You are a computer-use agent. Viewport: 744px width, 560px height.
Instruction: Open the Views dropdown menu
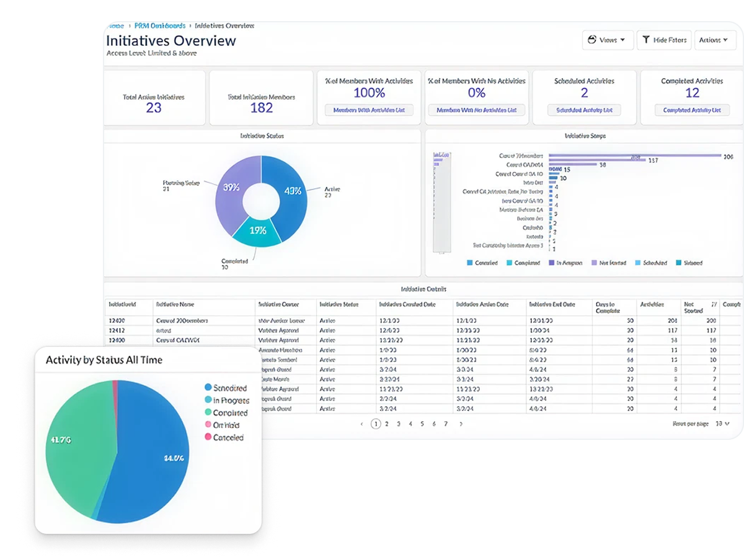tap(608, 40)
